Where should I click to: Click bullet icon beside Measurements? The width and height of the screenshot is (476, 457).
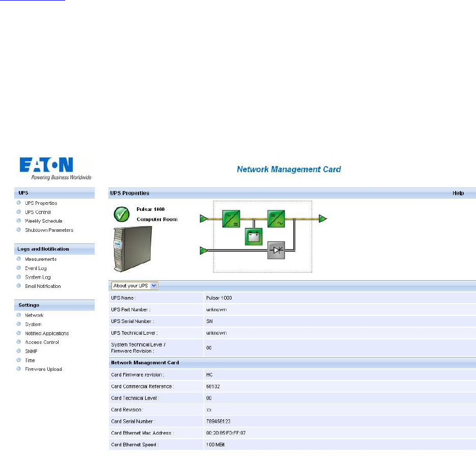[x=18, y=259]
